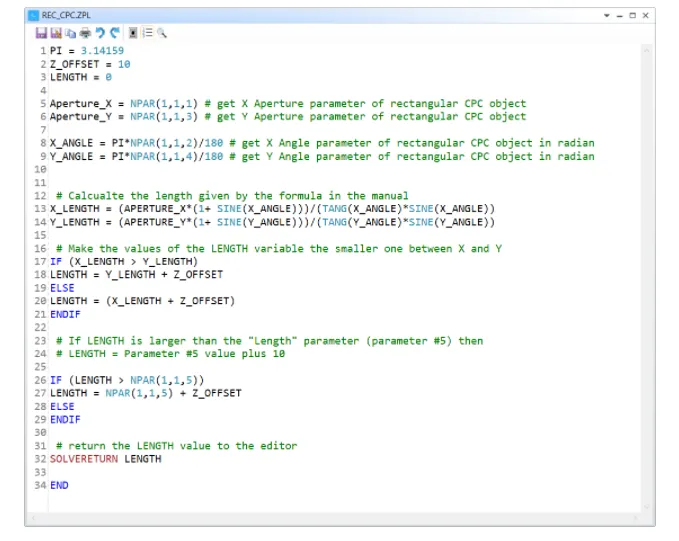Click the Save icon in the toolbar
The image size is (679, 541).
41,33
